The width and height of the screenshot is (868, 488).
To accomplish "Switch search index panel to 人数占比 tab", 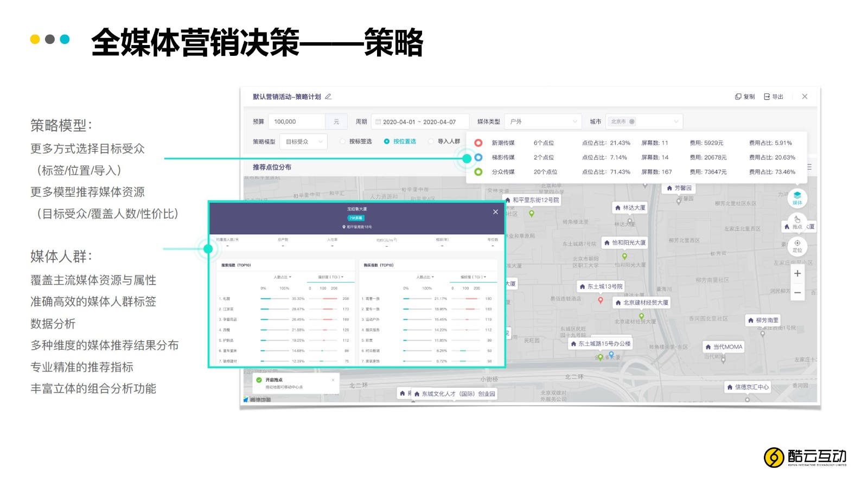I will click(282, 277).
